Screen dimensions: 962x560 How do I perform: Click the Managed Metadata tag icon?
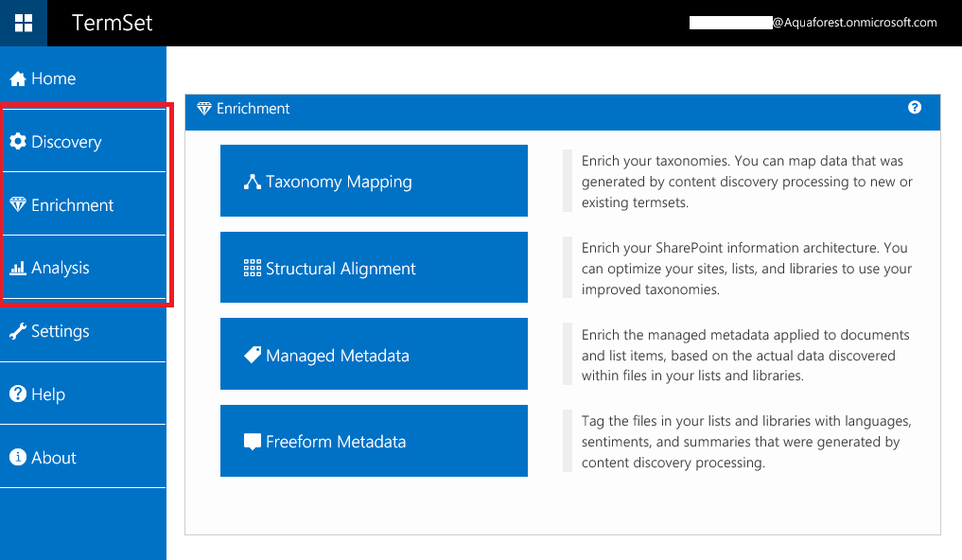click(252, 355)
